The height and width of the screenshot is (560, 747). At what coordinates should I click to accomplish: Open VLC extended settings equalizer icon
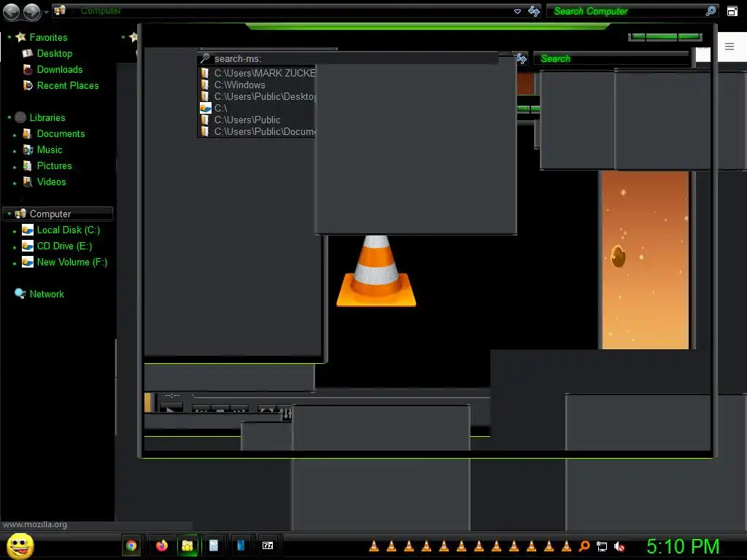tap(286, 414)
